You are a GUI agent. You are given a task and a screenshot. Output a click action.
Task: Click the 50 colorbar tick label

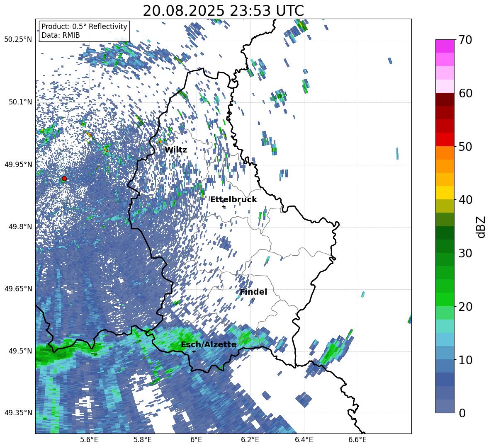(466, 146)
